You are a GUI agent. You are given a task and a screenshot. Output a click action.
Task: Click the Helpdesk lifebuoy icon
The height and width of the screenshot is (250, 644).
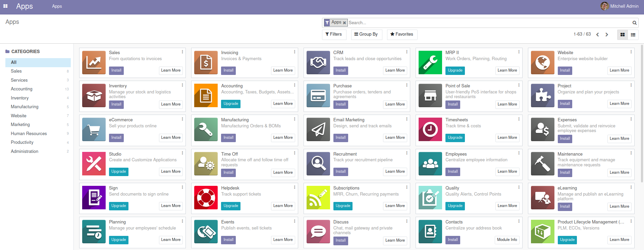(206, 198)
